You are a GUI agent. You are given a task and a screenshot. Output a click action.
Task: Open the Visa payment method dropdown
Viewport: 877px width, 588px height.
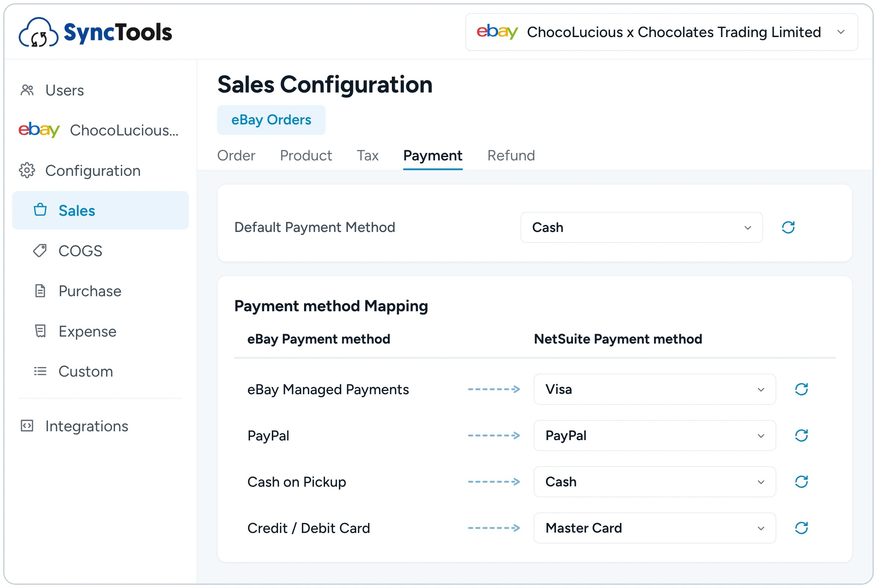(654, 389)
